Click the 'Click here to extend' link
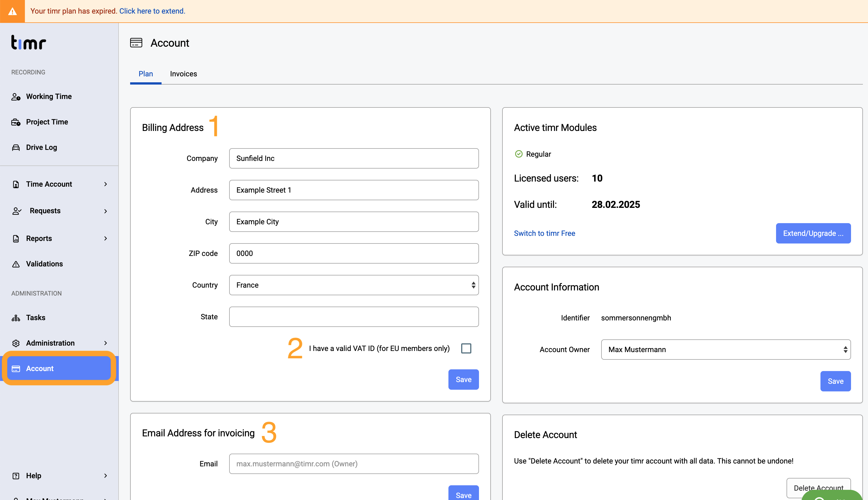The image size is (868, 500). [x=152, y=11]
